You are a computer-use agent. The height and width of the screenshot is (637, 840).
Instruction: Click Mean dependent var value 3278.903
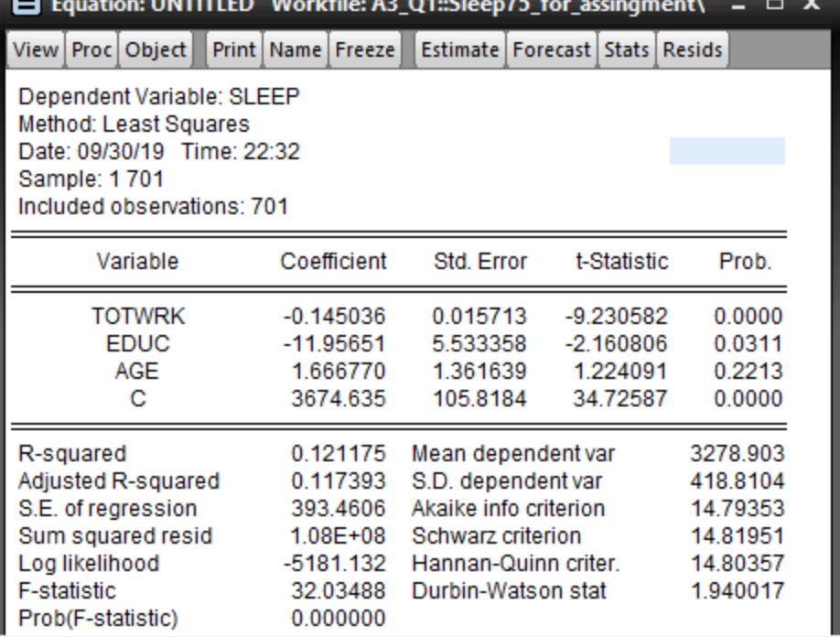click(x=738, y=454)
